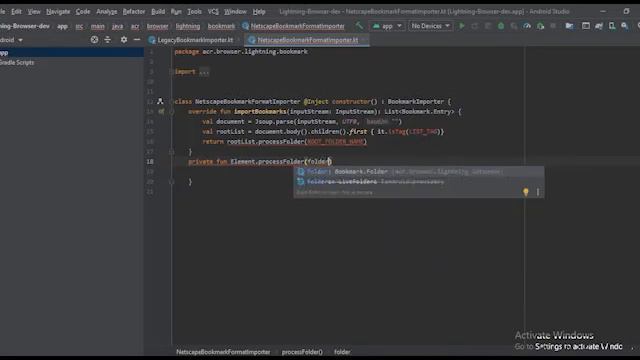The width and height of the screenshot is (640, 360).
Task: Open the Refactor menu
Action: (x=134, y=11)
